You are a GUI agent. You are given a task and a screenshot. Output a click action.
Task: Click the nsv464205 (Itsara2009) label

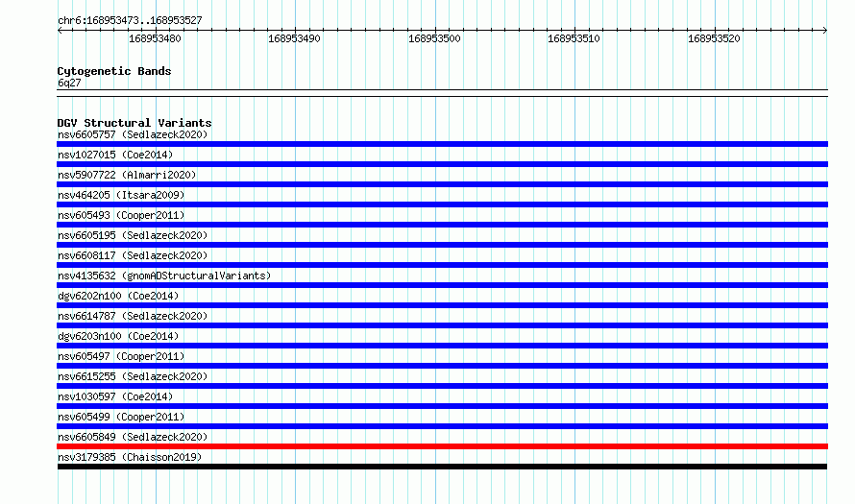point(121,195)
